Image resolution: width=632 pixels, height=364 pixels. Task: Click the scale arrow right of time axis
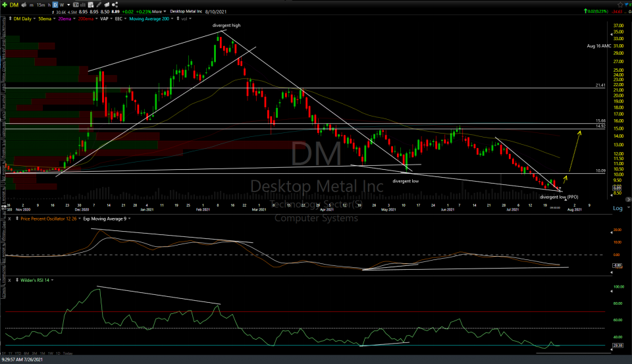click(x=628, y=199)
